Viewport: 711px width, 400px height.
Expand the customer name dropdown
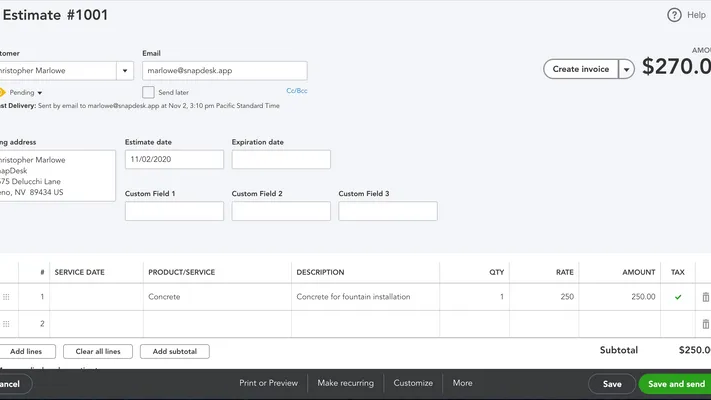tap(124, 71)
